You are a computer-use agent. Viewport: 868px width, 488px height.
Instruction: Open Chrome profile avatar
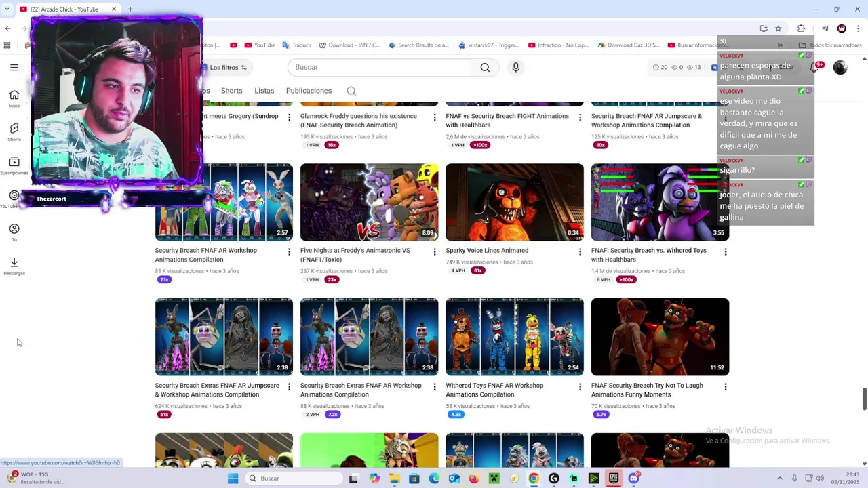[x=842, y=28]
